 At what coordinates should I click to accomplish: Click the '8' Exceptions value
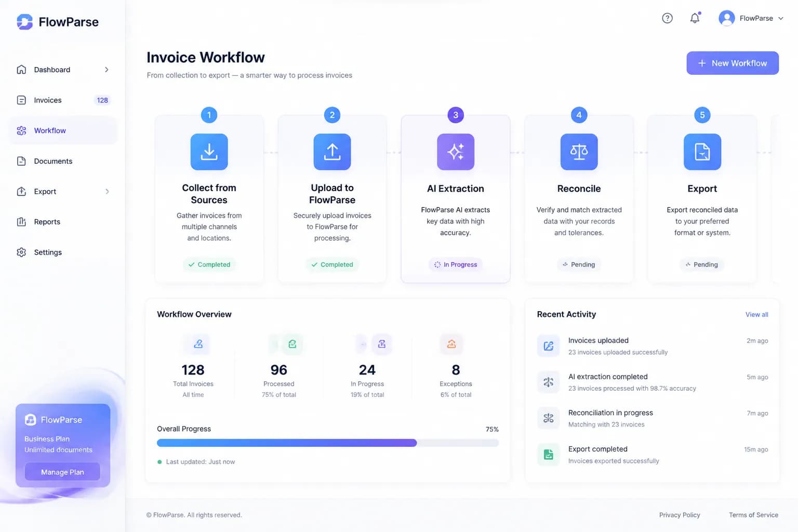(456, 370)
